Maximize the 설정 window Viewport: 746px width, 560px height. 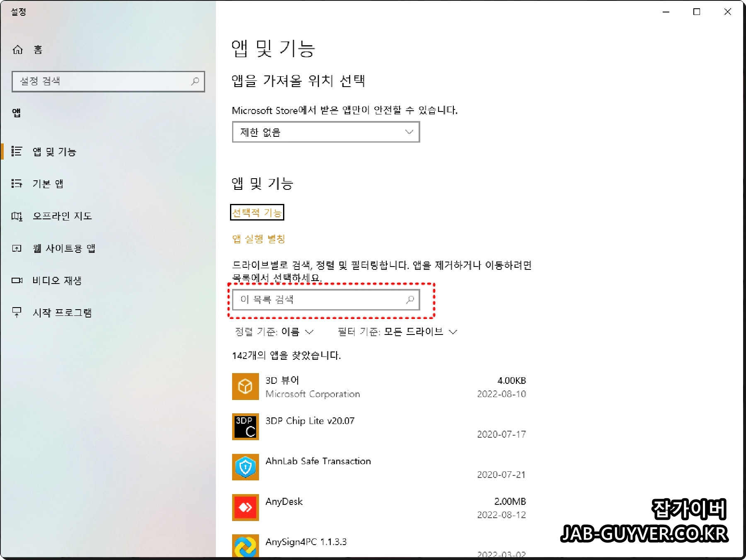click(697, 12)
